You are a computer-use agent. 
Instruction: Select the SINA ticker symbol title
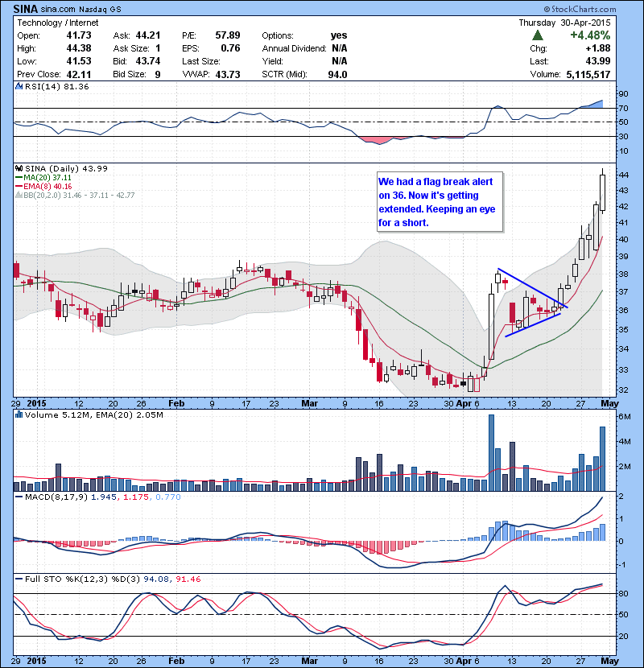click(x=25, y=9)
